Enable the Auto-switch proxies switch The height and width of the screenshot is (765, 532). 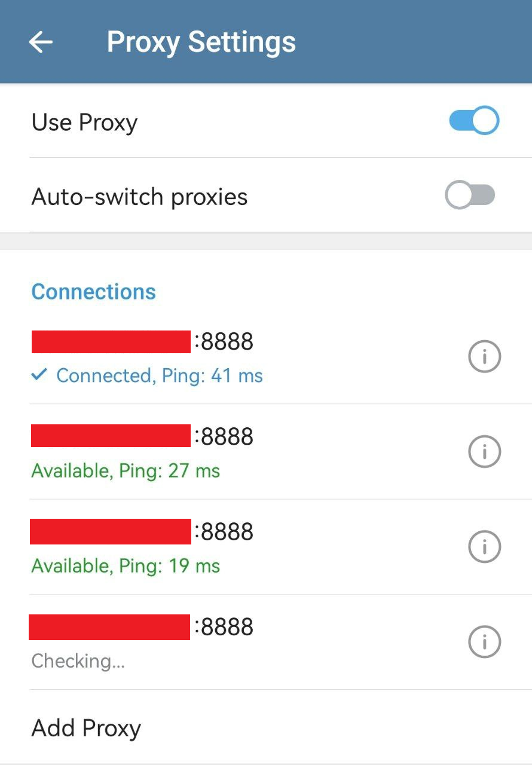pos(470,195)
